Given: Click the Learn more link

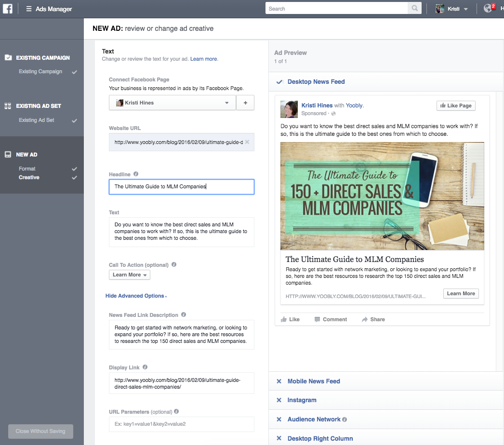Looking at the screenshot, I should [203, 59].
